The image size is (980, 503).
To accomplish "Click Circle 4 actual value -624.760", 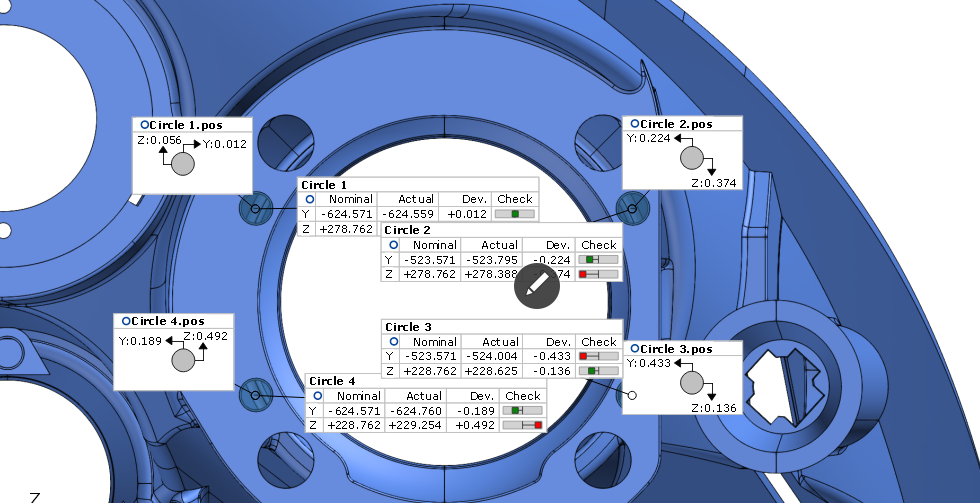I will point(416,411).
